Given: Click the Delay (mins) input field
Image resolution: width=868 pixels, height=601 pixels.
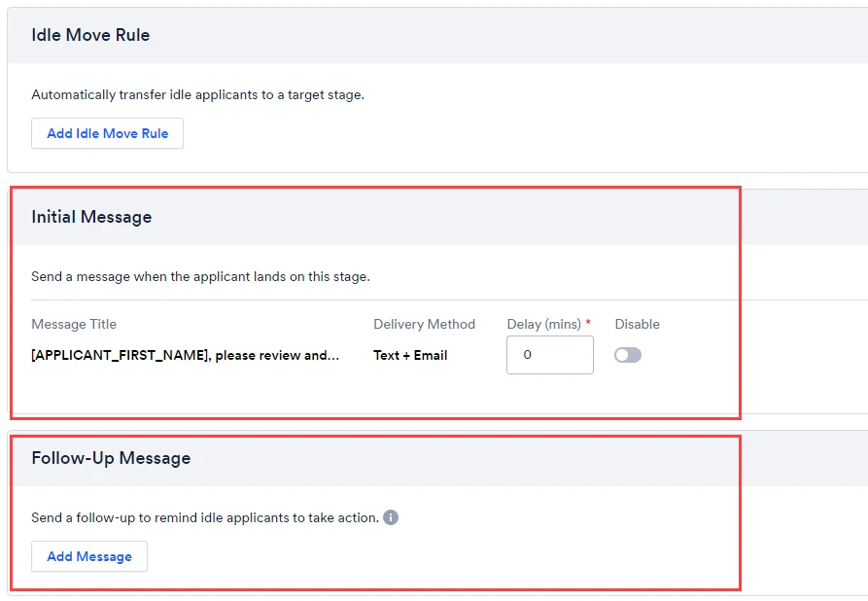Looking at the screenshot, I should pos(550,355).
